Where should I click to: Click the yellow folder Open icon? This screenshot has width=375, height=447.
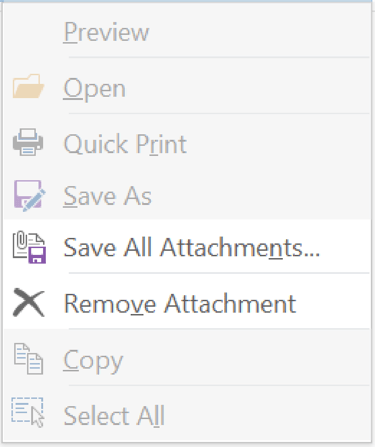[28, 86]
